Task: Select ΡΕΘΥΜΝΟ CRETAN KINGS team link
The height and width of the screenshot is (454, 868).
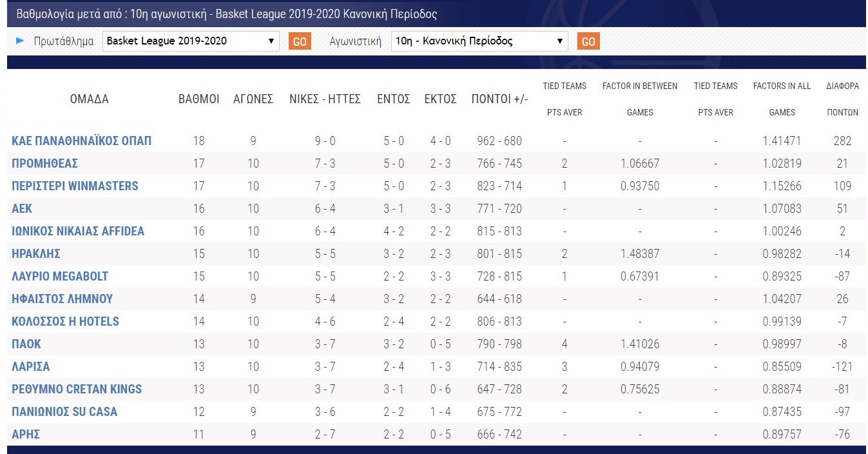Action: (77, 389)
